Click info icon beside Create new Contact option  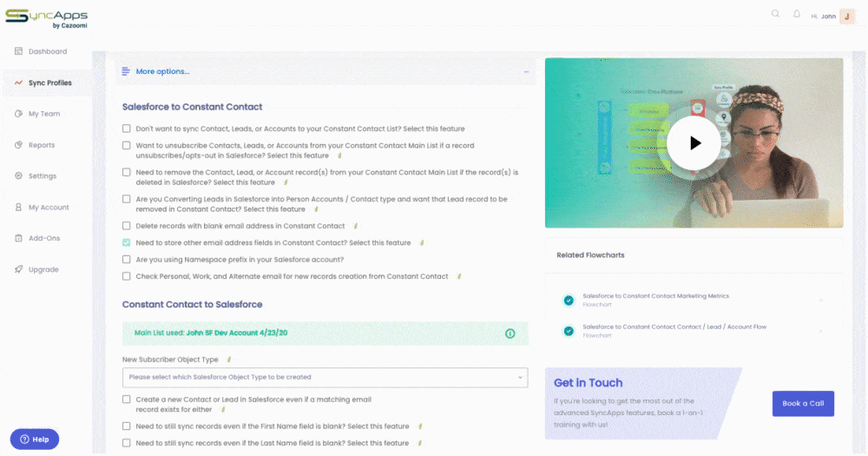pyautogui.click(x=223, y=410)
